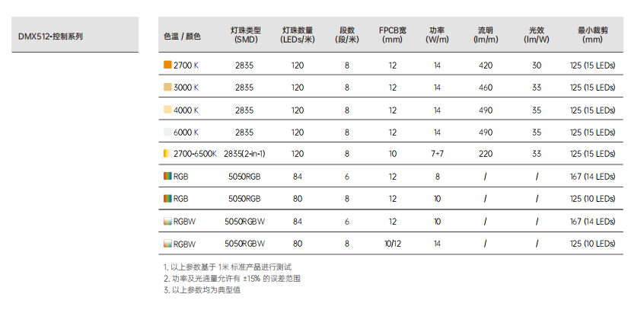
Task: Click the RGBW swatch in the 84 LEDs row
Action: (167, 221)
